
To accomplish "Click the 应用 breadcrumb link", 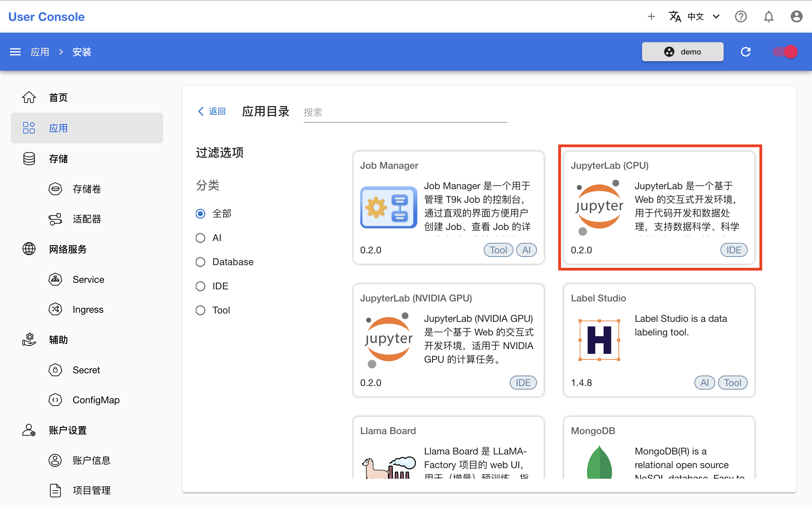I will tap(40, 52).
